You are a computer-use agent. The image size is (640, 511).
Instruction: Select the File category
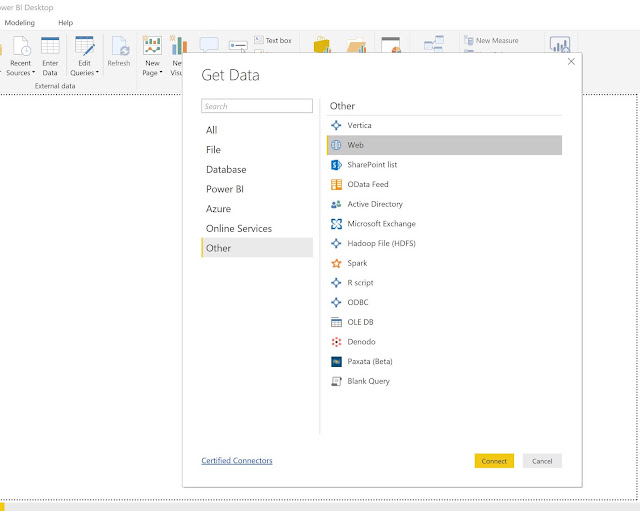tap(257, 150)
